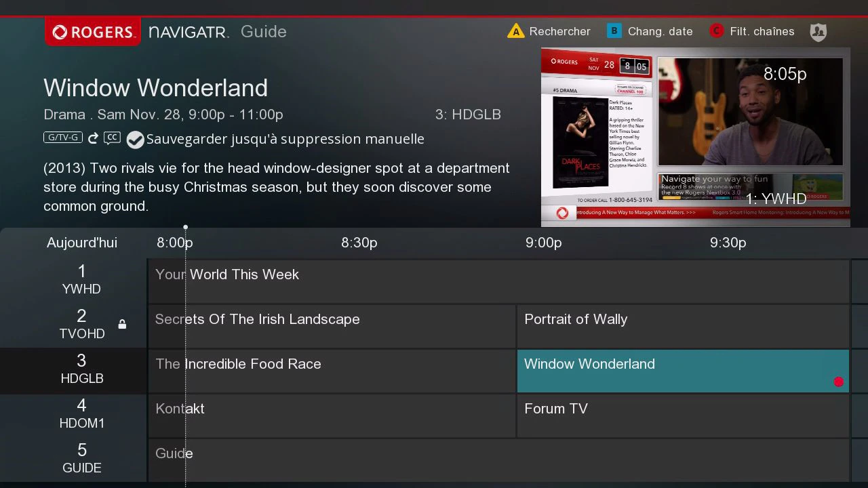This screenshot has height=488, width=868.
Task: Click the current-time marker on timeline
Action: (185, 228)
